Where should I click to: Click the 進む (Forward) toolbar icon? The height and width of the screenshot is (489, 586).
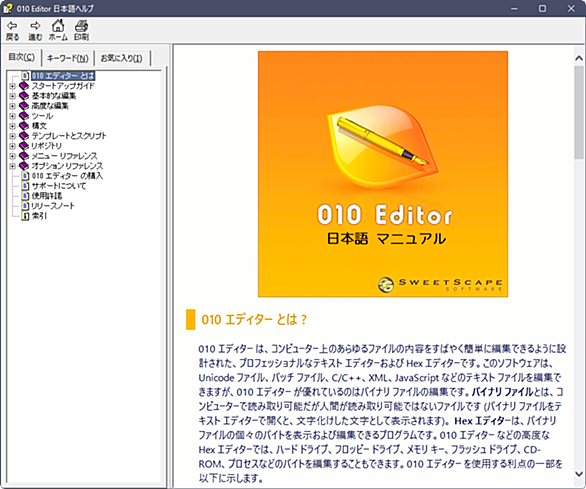coord(35,30)
